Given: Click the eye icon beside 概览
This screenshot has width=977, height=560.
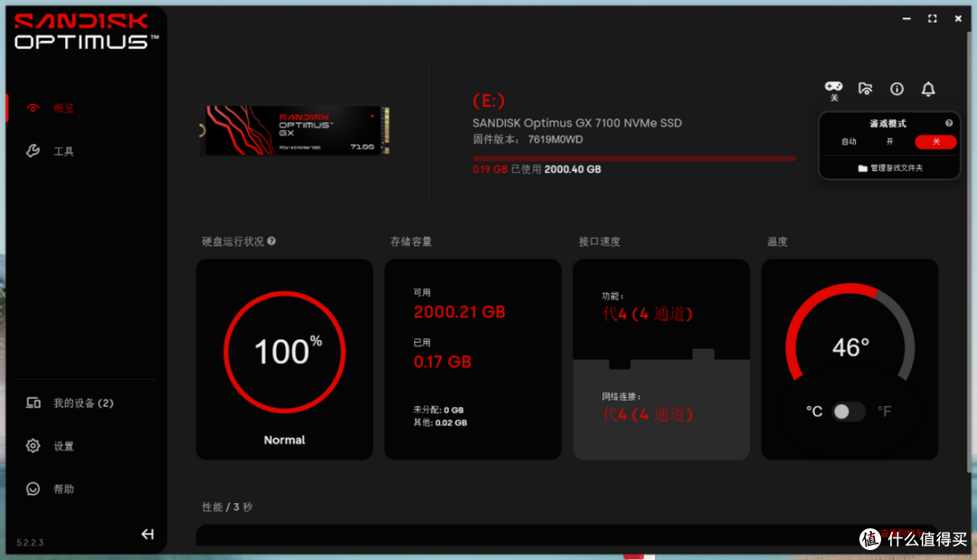Looking at the screenshot, I should coord(33,109).
